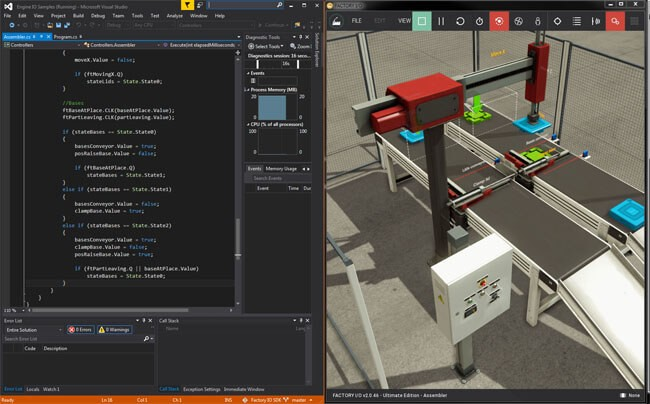Toggle the 0 Errors filter

[x=82, y=329]
